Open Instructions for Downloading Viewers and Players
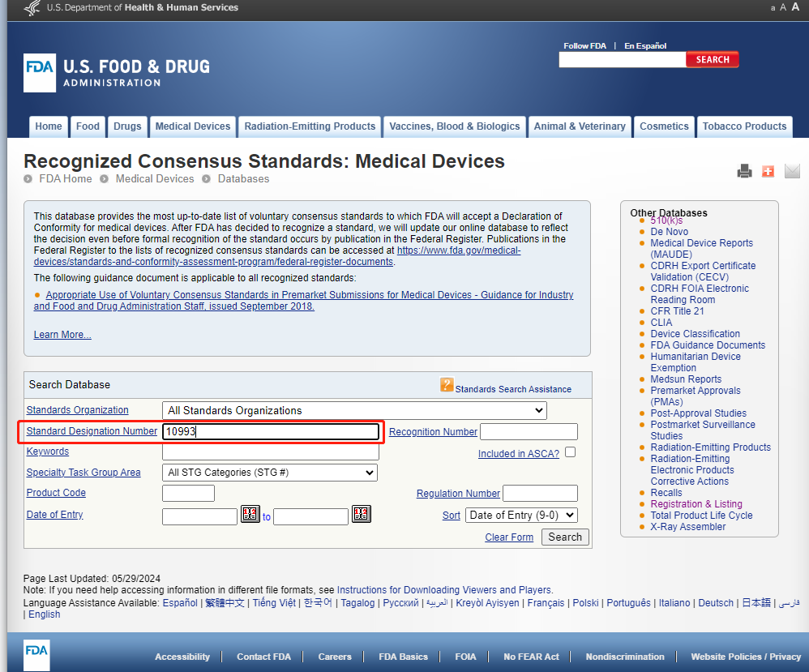809x672 pixels. point(443,590)
